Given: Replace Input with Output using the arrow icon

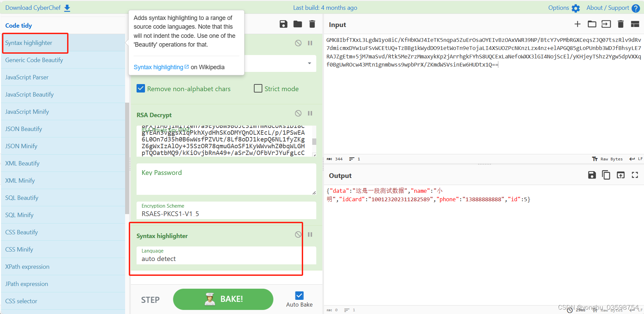Looking at the screenshot, I should (x=621, y=175).
